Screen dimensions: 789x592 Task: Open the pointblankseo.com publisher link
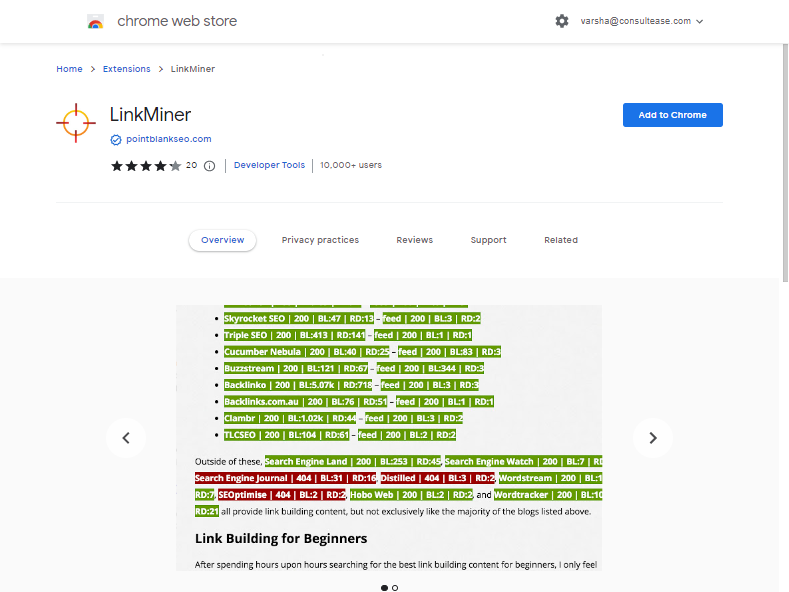click(169, 139)
